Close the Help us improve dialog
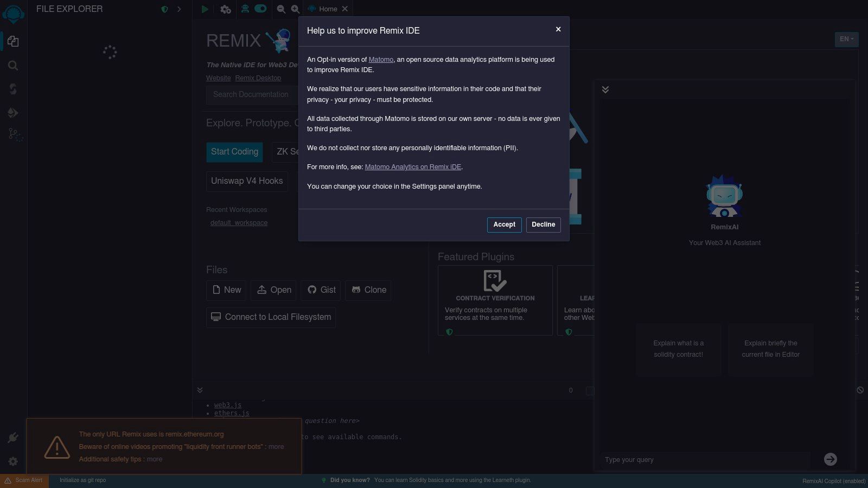 (558, 29)
